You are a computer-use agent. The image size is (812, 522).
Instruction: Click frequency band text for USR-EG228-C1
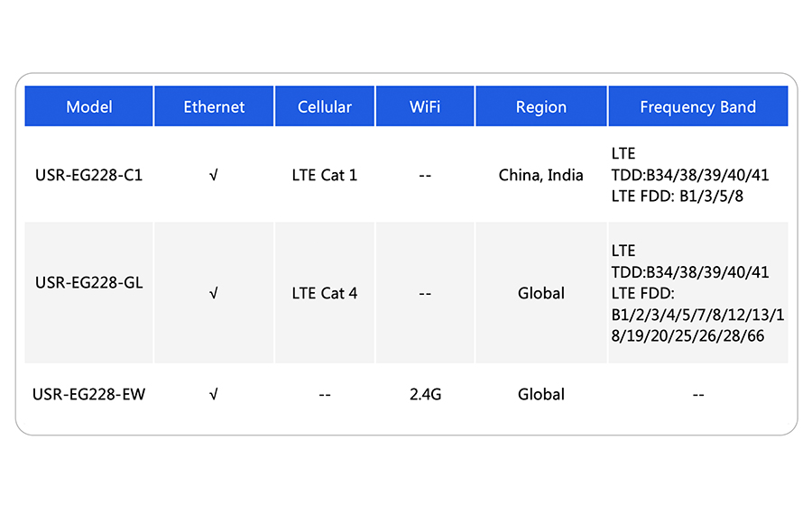[x=689, y=175]
